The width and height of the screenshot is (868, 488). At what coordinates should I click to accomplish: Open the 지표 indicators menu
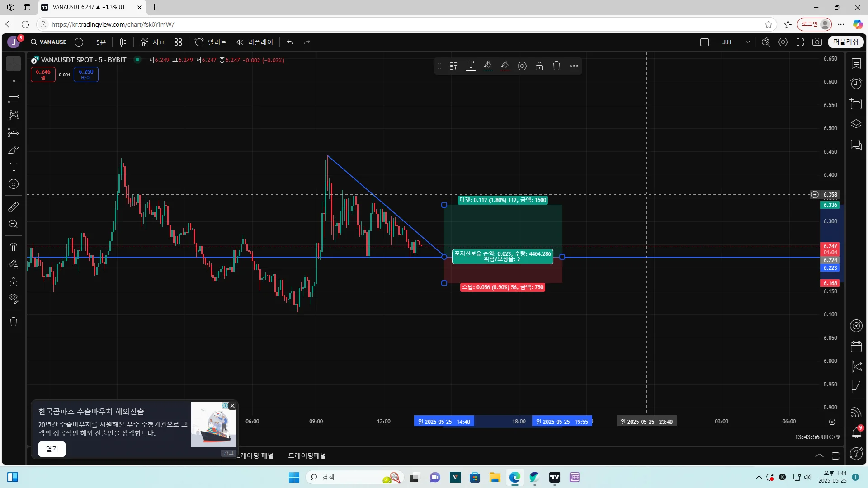tap(153, 42)
